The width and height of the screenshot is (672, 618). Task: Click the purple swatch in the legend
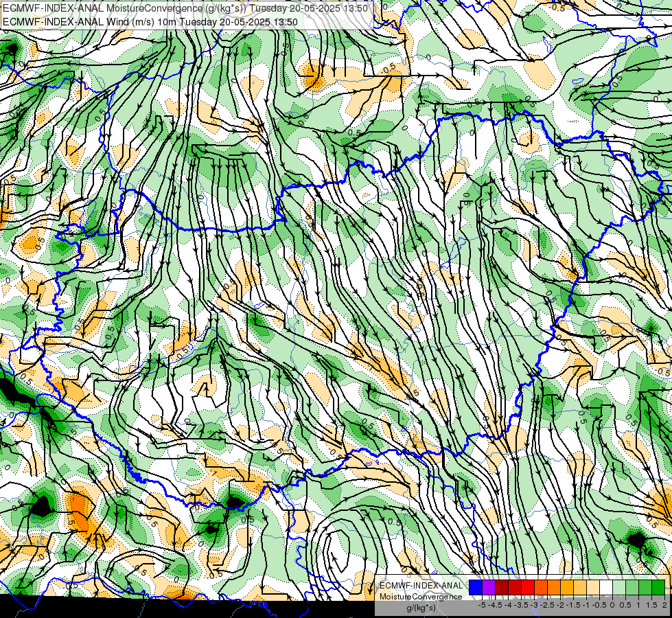click(489, 587)
